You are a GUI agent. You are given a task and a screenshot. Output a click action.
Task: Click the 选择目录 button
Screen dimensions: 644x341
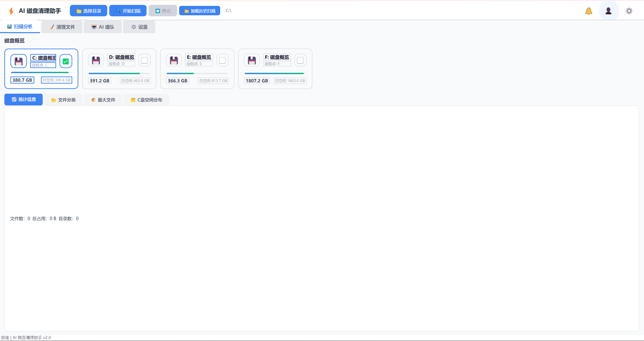click(89, 11)
